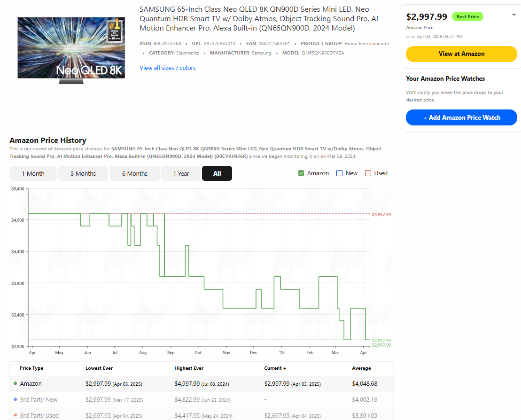The width and height of the screenshot is (521, 420).
Task: Select the 1 Month range tab
Action: click(33, 173)
